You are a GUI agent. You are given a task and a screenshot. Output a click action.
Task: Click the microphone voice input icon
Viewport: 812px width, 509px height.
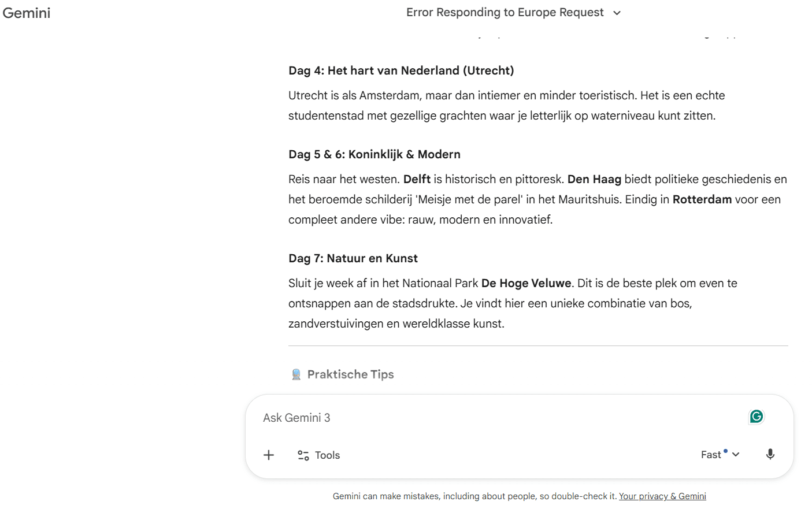click(770, 455)
